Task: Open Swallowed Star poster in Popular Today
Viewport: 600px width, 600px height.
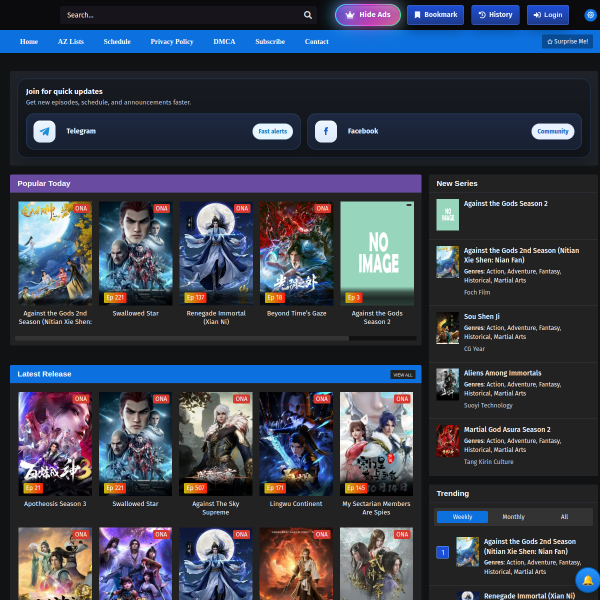Action: (x=135, y=253)
